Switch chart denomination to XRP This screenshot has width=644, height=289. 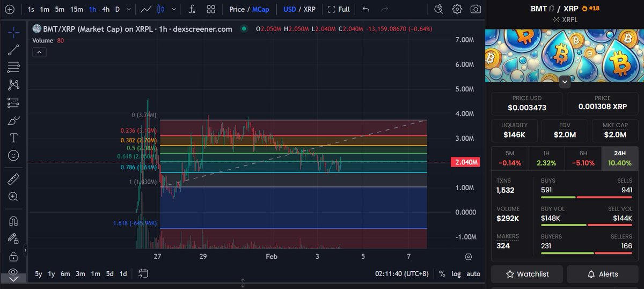pos(310,9)
